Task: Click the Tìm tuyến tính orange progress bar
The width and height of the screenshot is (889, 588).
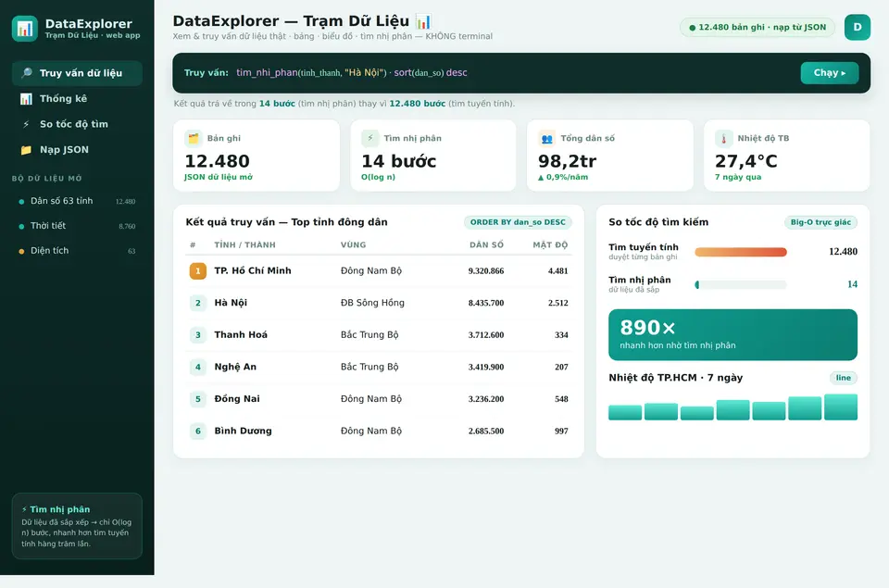Action: point(741,252)
